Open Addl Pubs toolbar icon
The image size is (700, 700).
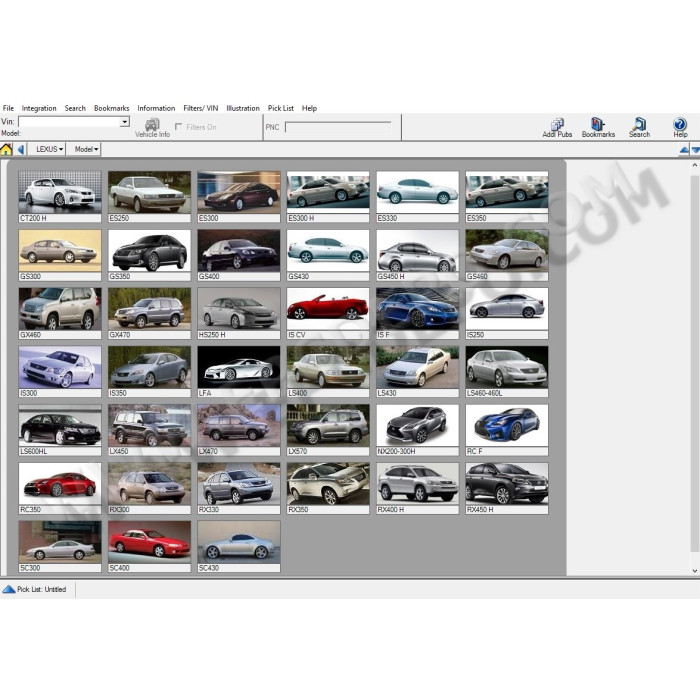point(557,128)
